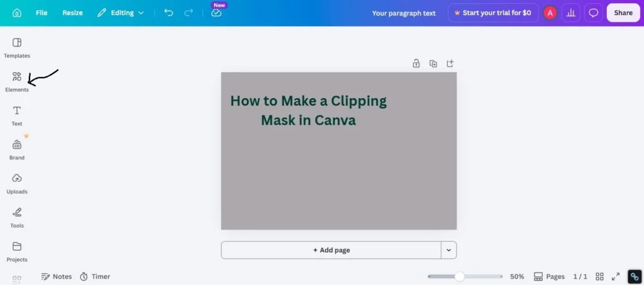Add a new page icon above canvas
Image resolution: width=644 pixels, height=285 pixels.
click(x=450, y=64)
